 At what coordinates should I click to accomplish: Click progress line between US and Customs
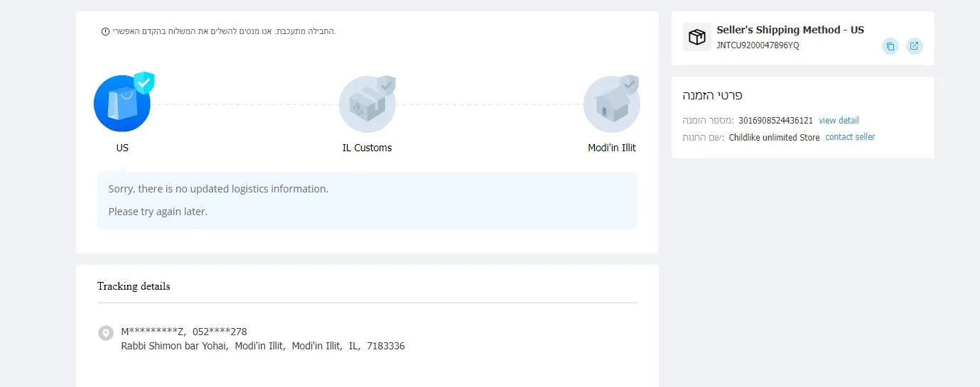click(x=244, y=104)
